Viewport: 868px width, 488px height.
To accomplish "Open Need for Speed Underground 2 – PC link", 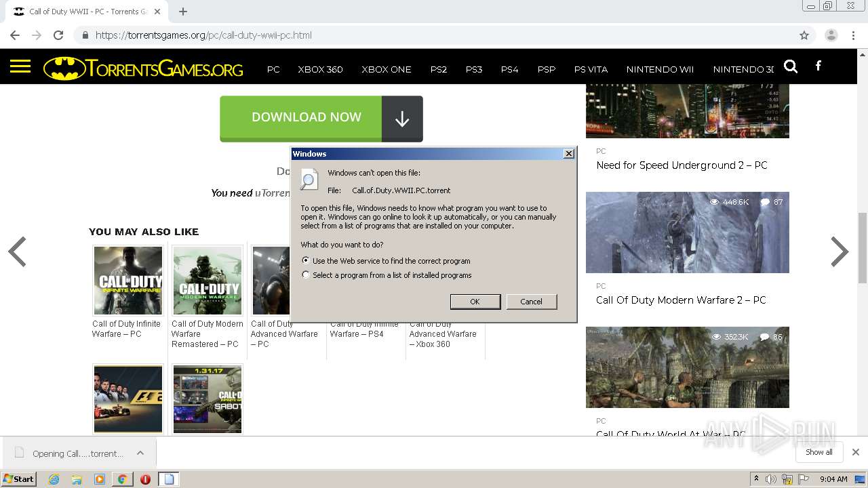I will [682, 165].
